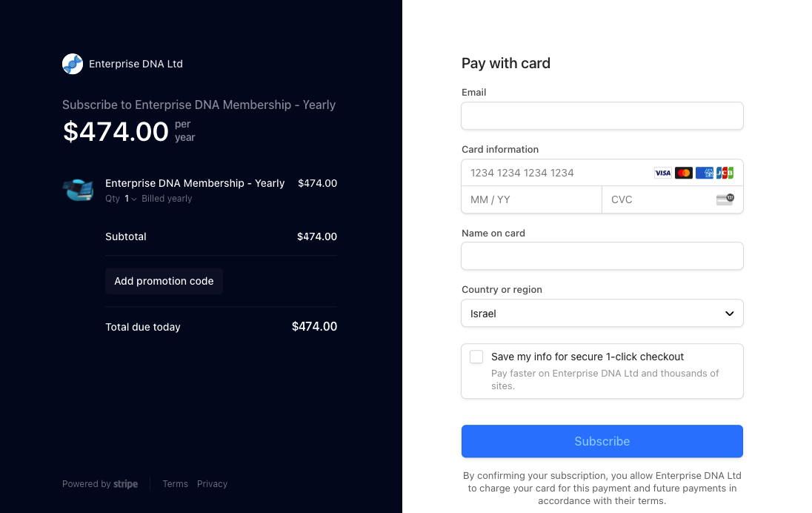
Task: Click the Stripe logo in footer
Action: pyautogui.click(x=125, y=484)
